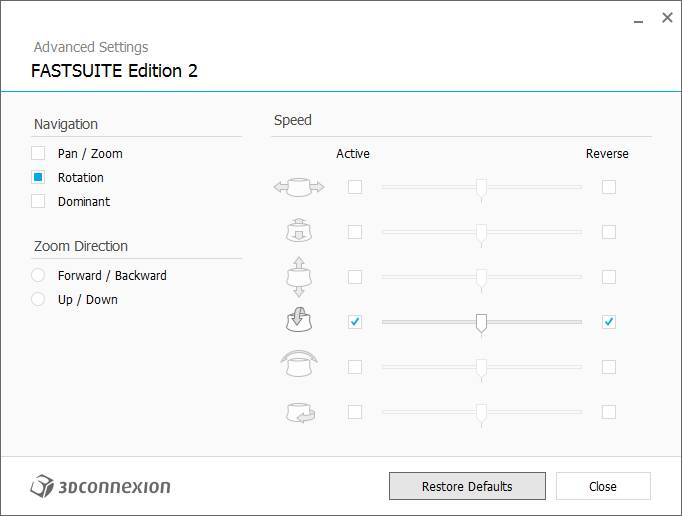Viewport: 682px width, 516px height.
Task: Click the Advanced Settings heading text
Action: 91,47
